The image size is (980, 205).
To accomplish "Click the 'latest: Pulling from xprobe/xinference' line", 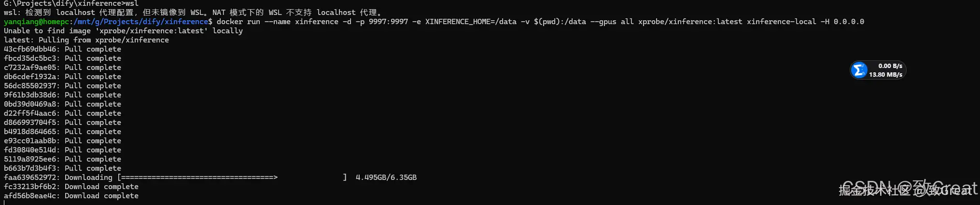I will (86, 40).
